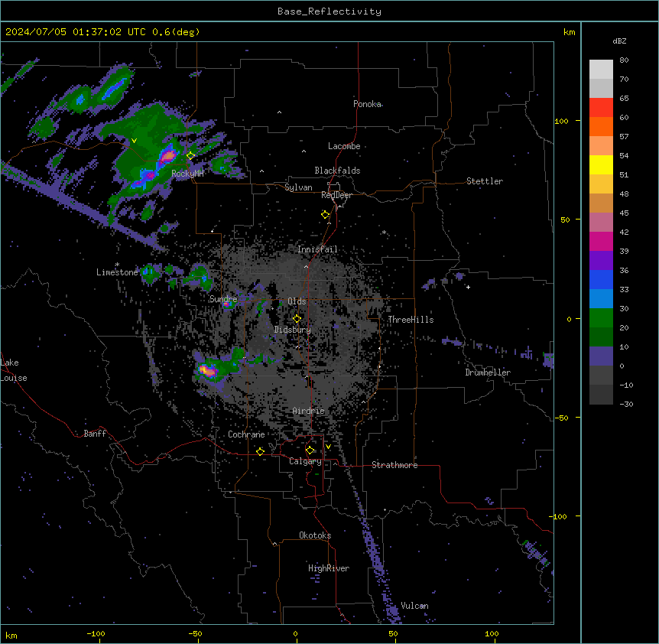Click the Airdrie city label
The height and width of the screenshot is (644, 659).
coord(308,411)
